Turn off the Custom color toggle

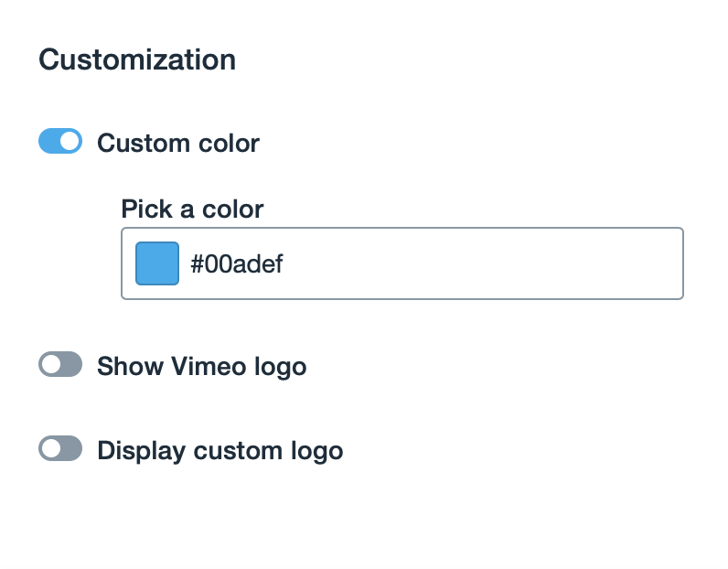(x=60, y=142)
